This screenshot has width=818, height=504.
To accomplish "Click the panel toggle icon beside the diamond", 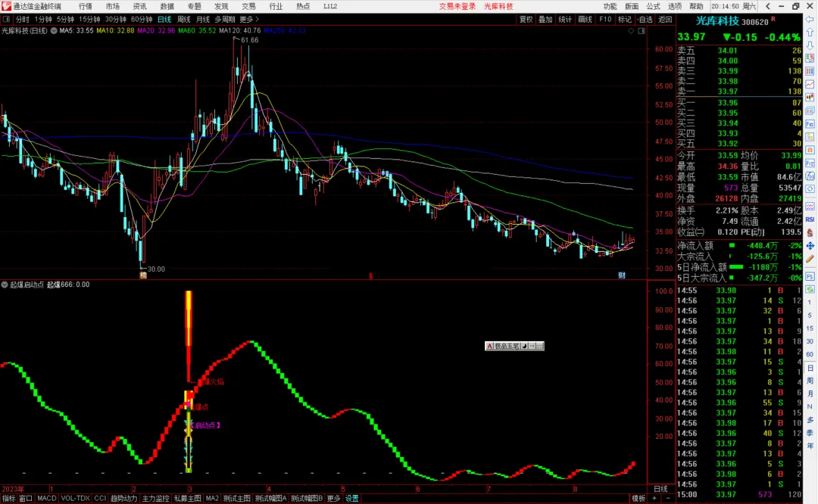I will pyautogui.click(x=642, y=31).
